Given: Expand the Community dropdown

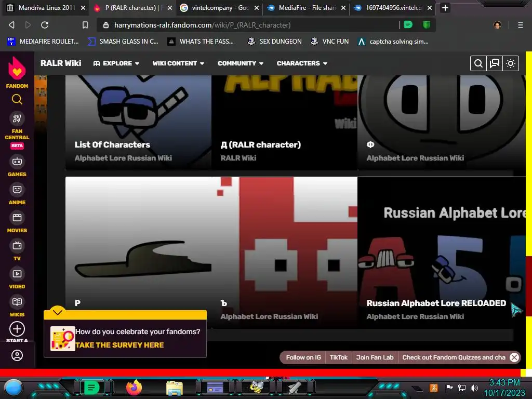Looking at the screenshot, I should 241,63.
